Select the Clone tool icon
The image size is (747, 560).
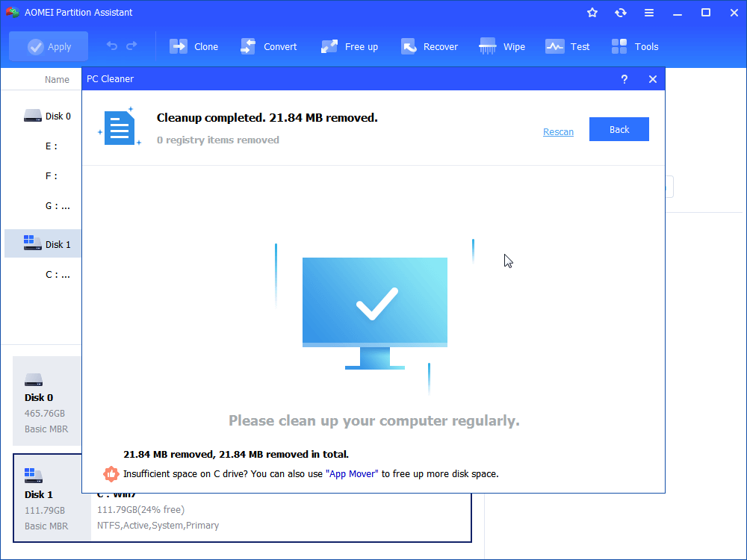click(x=179, y=46)
